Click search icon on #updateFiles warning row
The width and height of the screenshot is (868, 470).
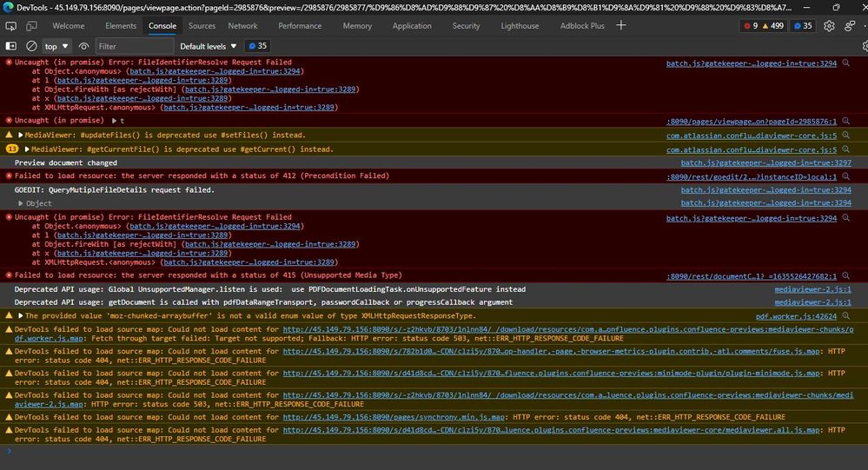click(846, 135)
